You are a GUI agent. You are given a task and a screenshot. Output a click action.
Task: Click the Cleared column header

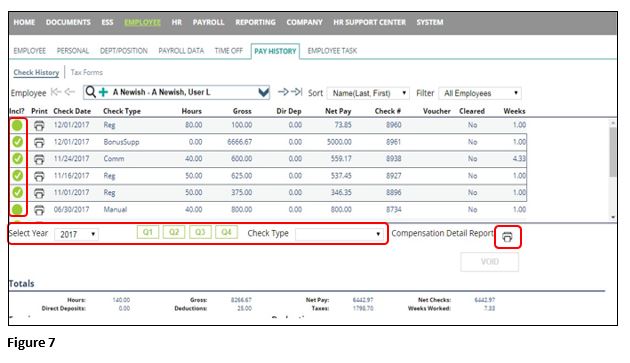point(472,111)
